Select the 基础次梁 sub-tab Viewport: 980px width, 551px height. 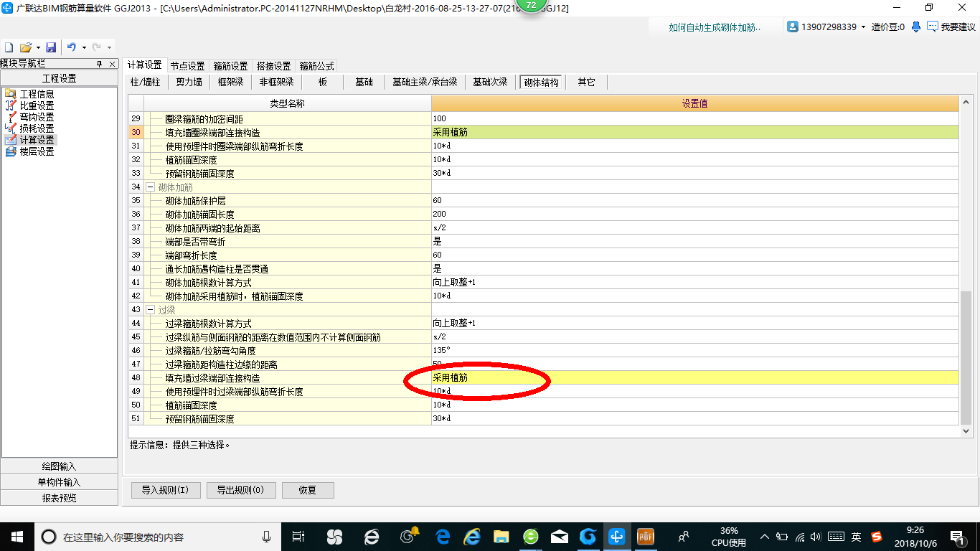(x=490, y=82)
